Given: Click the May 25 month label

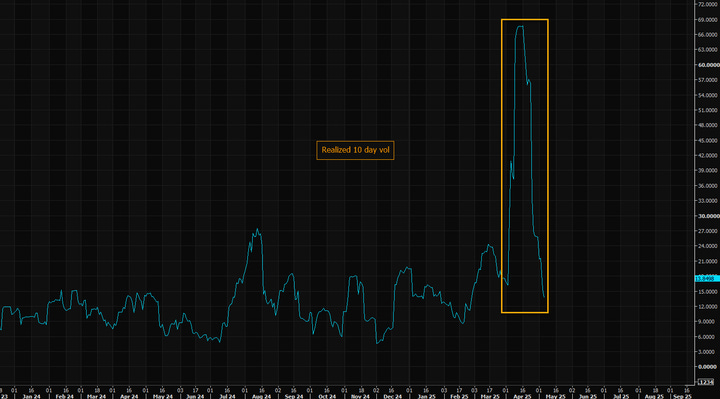Looking at the screenshot, I should coord(556,396).
